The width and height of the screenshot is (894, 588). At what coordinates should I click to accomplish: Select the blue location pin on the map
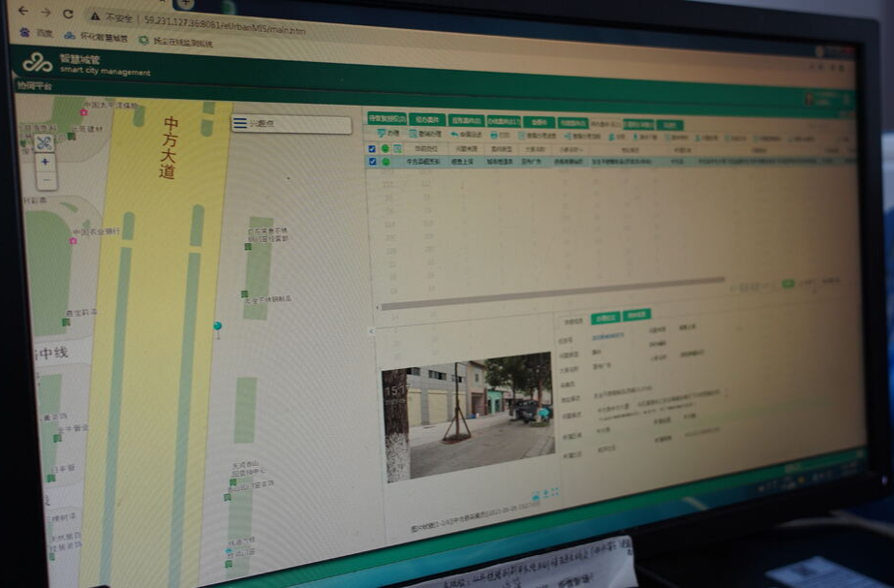point(217,326)
